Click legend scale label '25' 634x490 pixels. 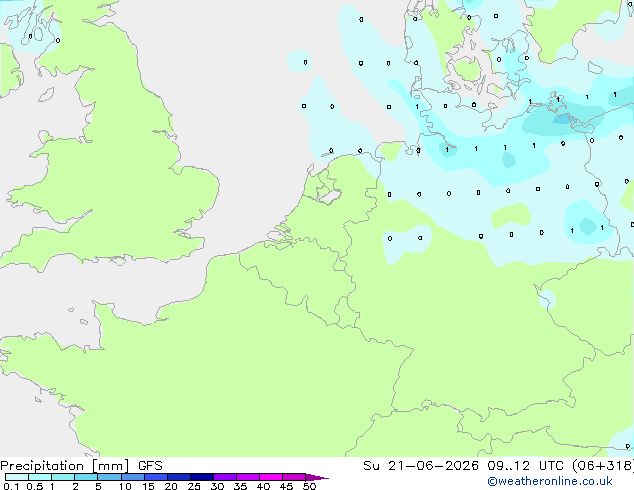click(194, 486)
